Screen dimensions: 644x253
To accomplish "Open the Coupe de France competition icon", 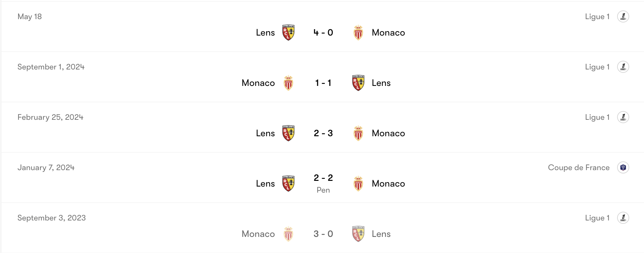I will [623, 167].
